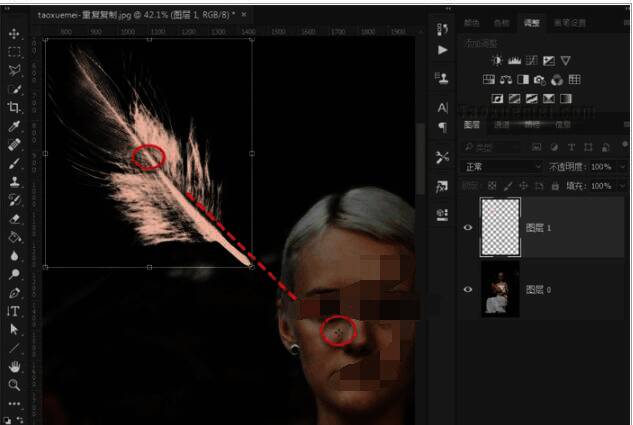Open the Paragraph panel icon
Screen dimensions: 633x425
pos(443,127)
